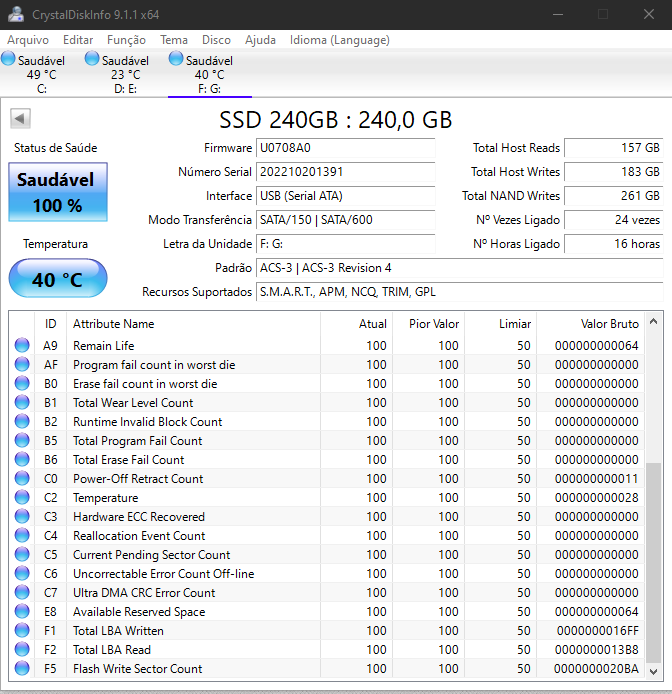Click status orb for Total LBA Read
The height and width of the screenshot is (694, 672).
[22, 650]
